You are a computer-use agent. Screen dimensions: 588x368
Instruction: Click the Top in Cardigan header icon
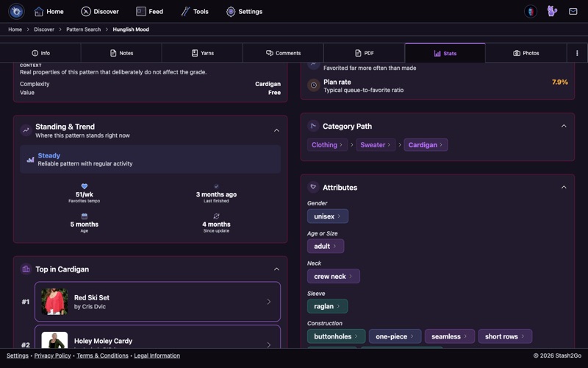click(x=26, y=269)
